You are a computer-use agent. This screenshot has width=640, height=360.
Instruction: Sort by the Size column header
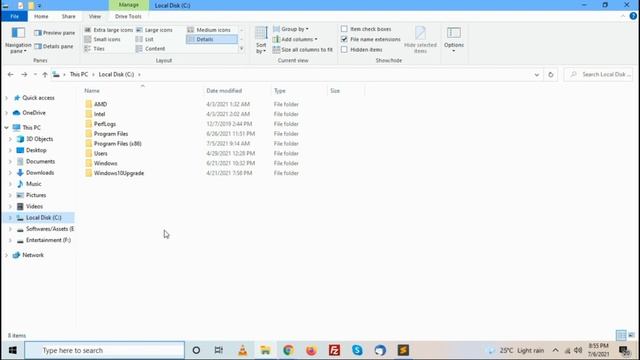coord(346,91)
